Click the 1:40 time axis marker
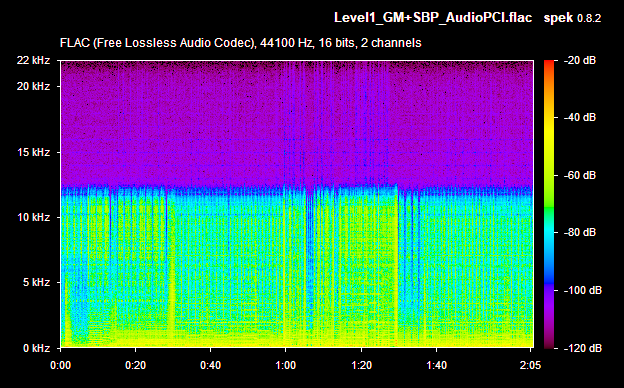The image size is (624, 388). (437, 365)
